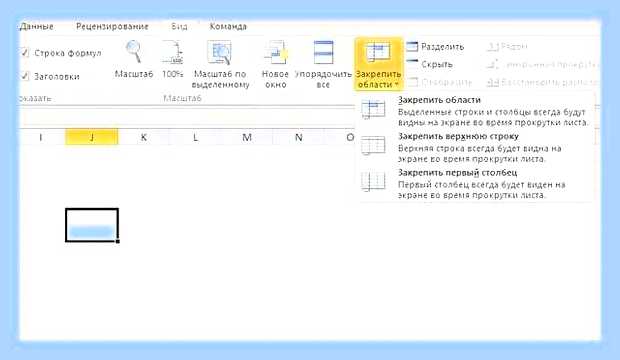Image resolution: width=620 pixels, height=360 pixels.
Task: Click the greyed Отобразить command
Action: coord(440,82)
